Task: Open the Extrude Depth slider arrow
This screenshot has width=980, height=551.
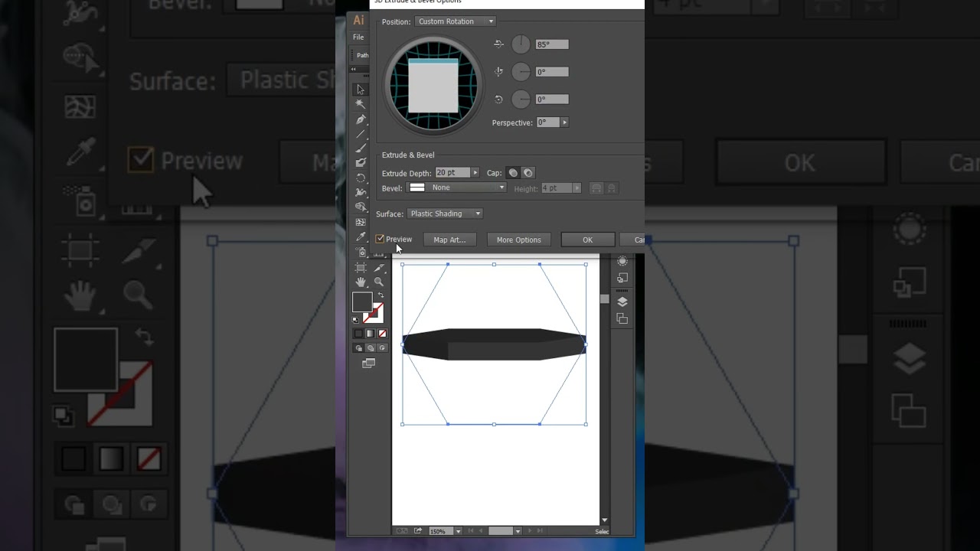Action: (x=475, y=173)
